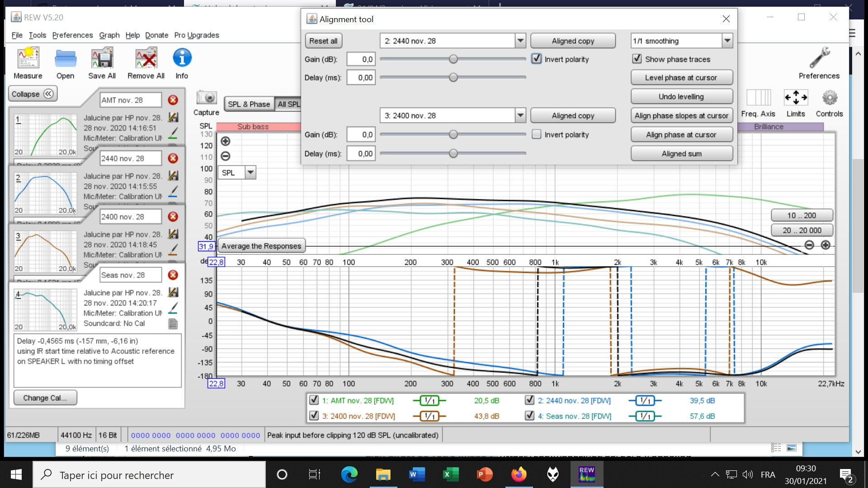The image size is (868, 488).
Task: Remove the AMT nov. 28 measurement
Action: tap(173, 100)
